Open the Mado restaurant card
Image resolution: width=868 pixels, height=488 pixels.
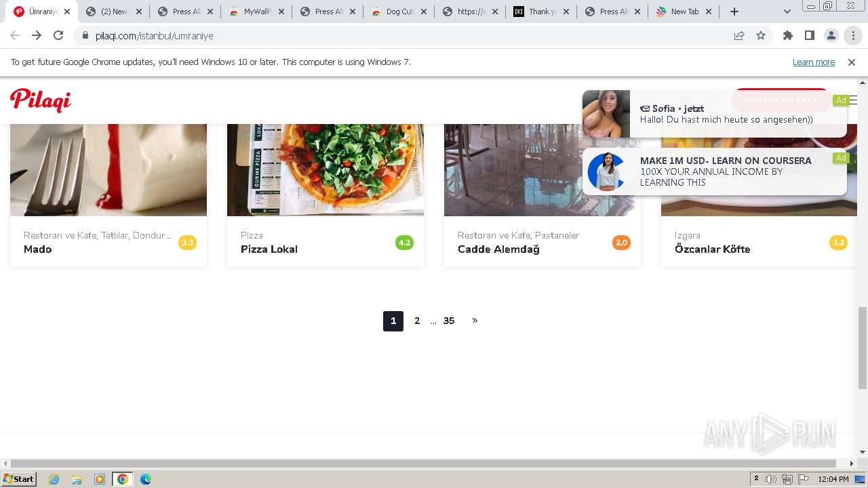(x=108, y=195)
